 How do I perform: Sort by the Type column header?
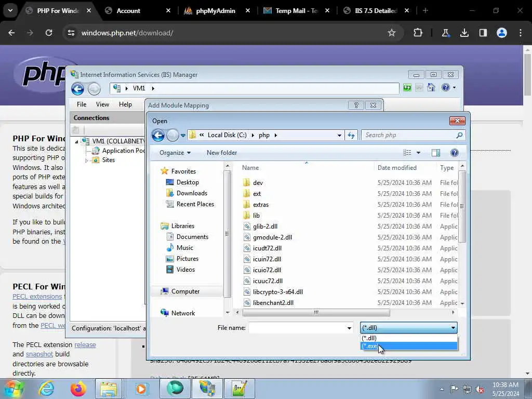click(x=447, y=168)
